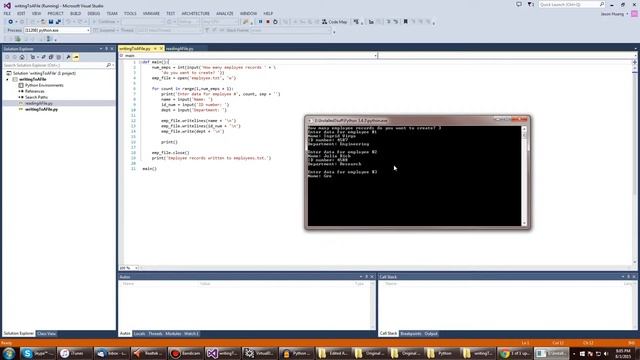
Task: Click the Visual Studio taskbar button
Action: tap(223, 353)
